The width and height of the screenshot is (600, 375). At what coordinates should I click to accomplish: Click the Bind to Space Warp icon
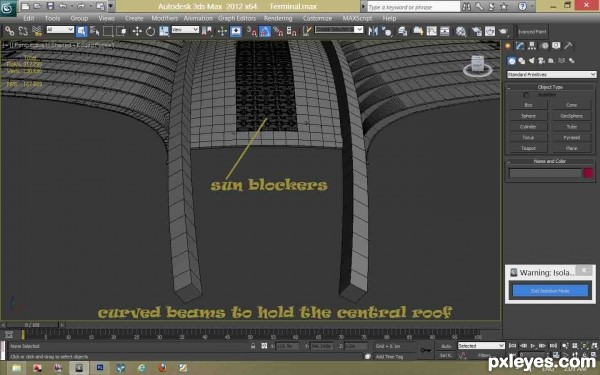click(37, 31)
